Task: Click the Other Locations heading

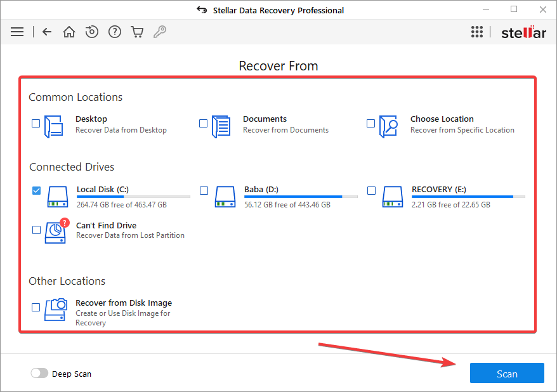Action: pyautogui.click(x=67, y=281)
